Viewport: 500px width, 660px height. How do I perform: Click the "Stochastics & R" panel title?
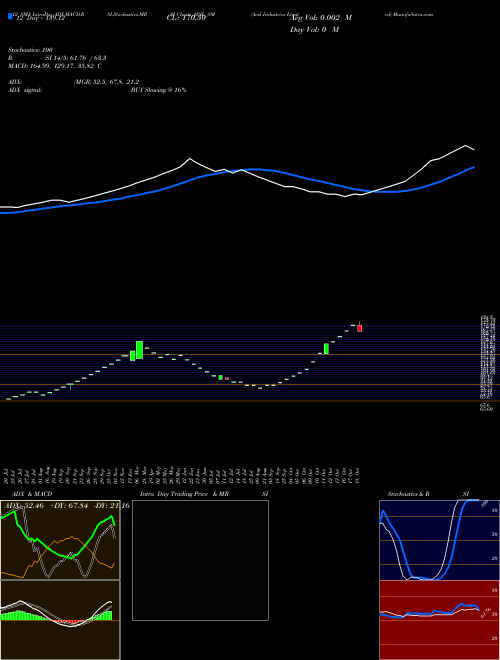408,494
